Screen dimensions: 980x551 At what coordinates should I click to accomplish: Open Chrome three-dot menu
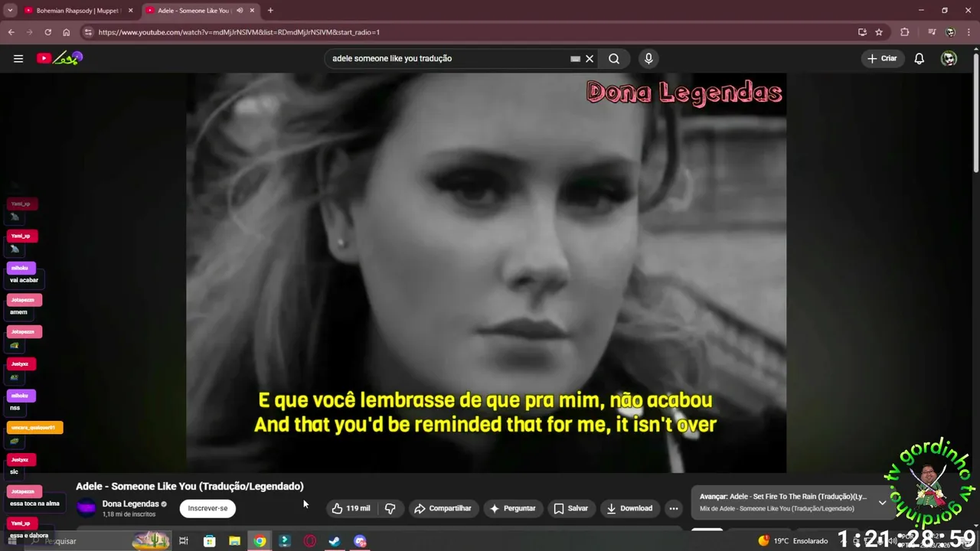[969, 32]
